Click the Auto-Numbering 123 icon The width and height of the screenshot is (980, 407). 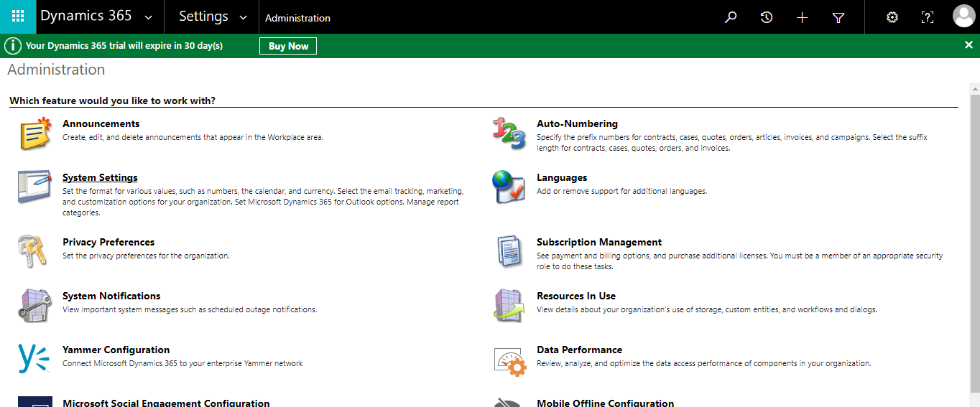[509, 134]
